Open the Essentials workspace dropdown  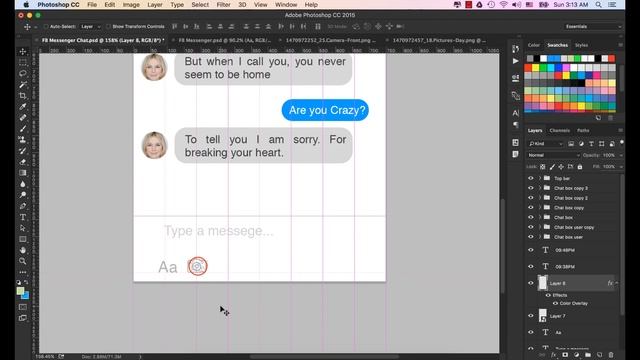pos(593,27)
